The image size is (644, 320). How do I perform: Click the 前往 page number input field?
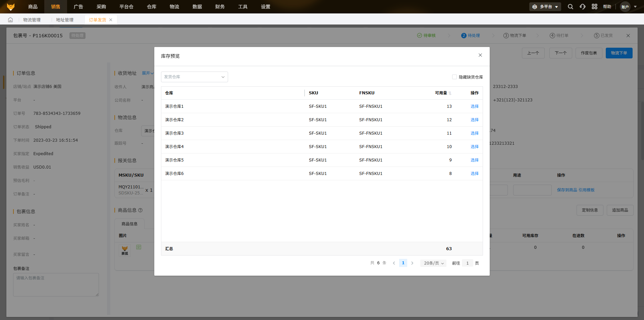(x=467, y=263)
